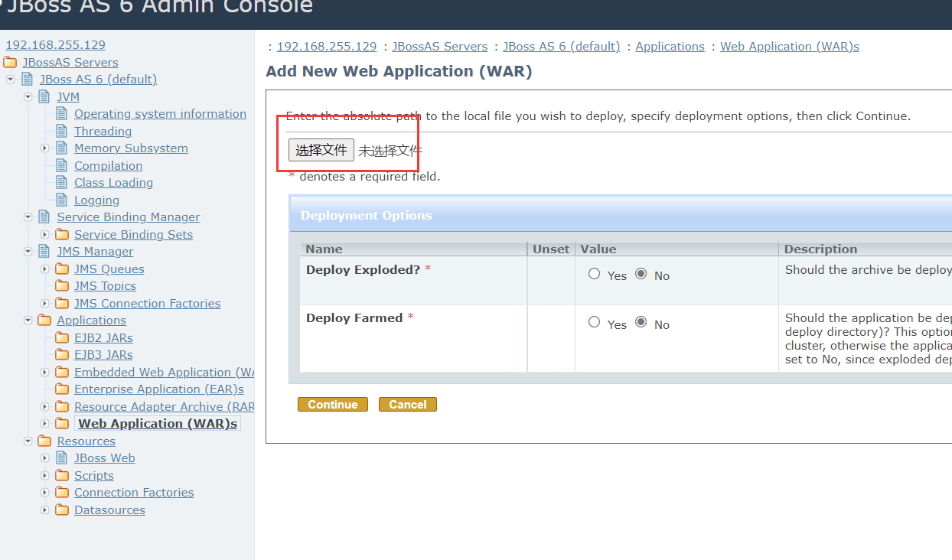The image size is (952, 560).
Task: Click the folder icon next to Datasources
Action: [62, 510]
